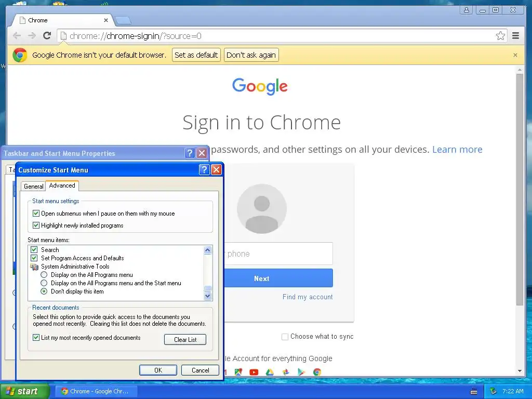The image size is (532, 399).
Task: Click Chrome - Google Chrome taskbar button
Action: click(96, 391)
